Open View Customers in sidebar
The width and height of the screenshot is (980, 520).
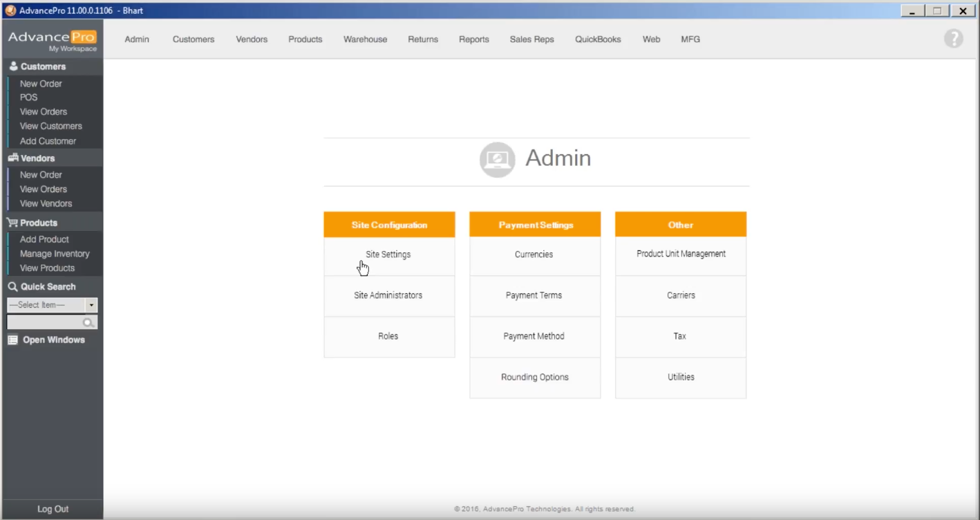[51, 127]
